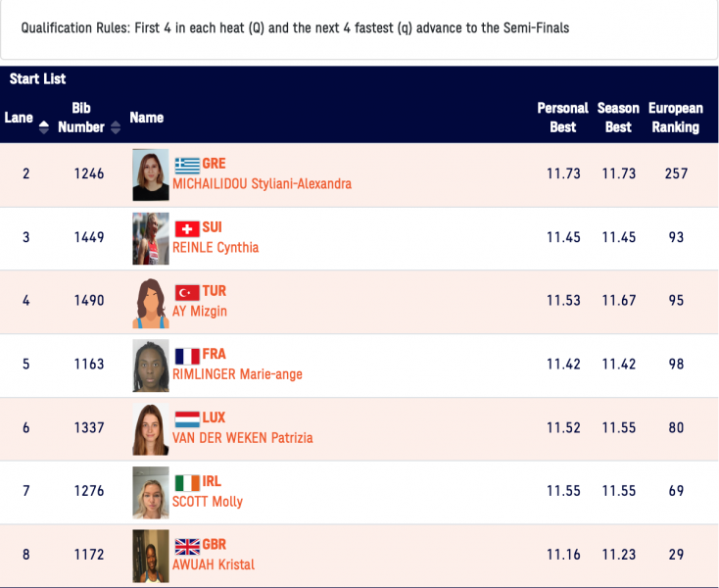Sort by Bib Number using sort arrows
Viewport: 719px width, 588px height.
point(116,127)
